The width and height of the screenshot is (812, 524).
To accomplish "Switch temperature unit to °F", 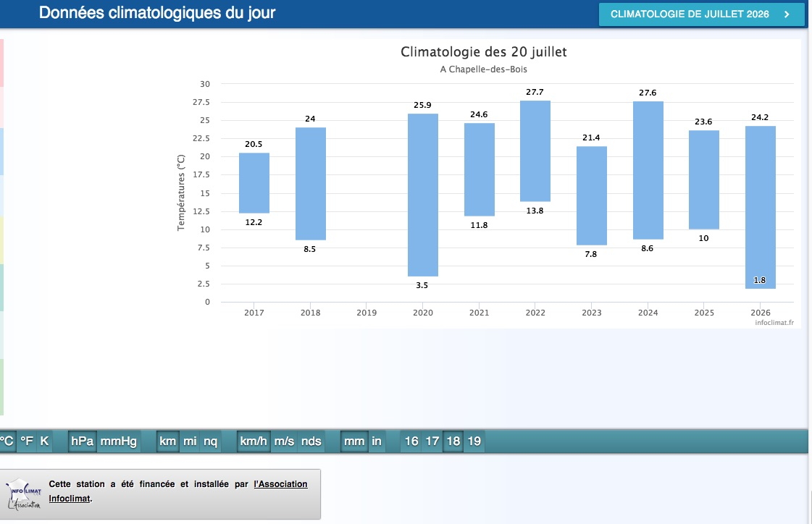I will 26,441.
